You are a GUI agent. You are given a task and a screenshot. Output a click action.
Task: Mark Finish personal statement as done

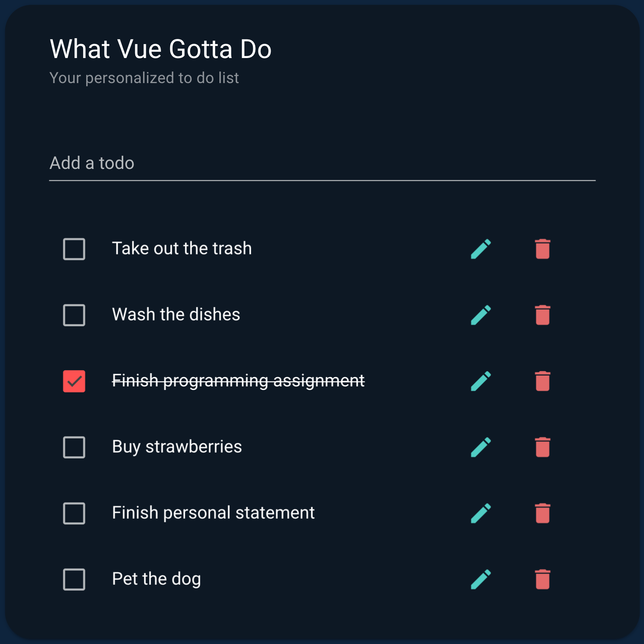tap(74, 513)
